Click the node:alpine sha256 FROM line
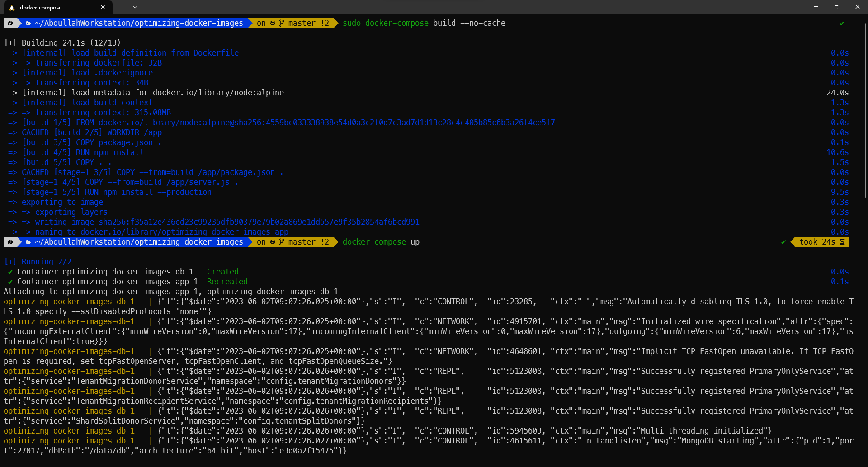The width and height of the screenshot is (868, 467). (288, 123)
